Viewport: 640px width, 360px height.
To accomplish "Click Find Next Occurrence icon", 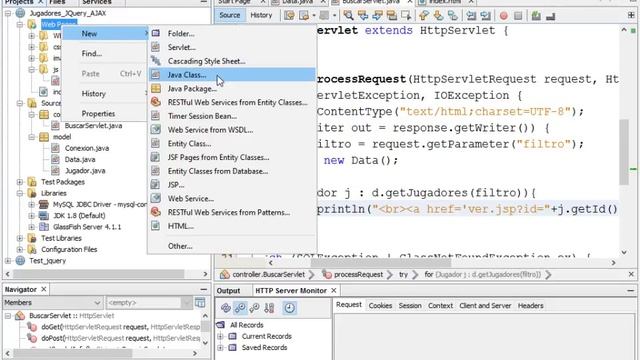I will click(x=377, y=16).
